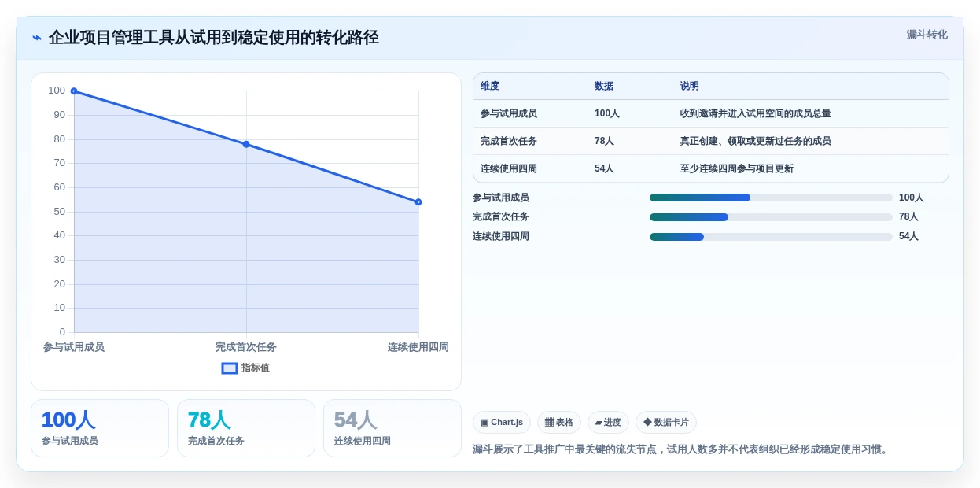Select the chart data point at 100
Viewport: 980px width, 488px height.
click(74, 91)
